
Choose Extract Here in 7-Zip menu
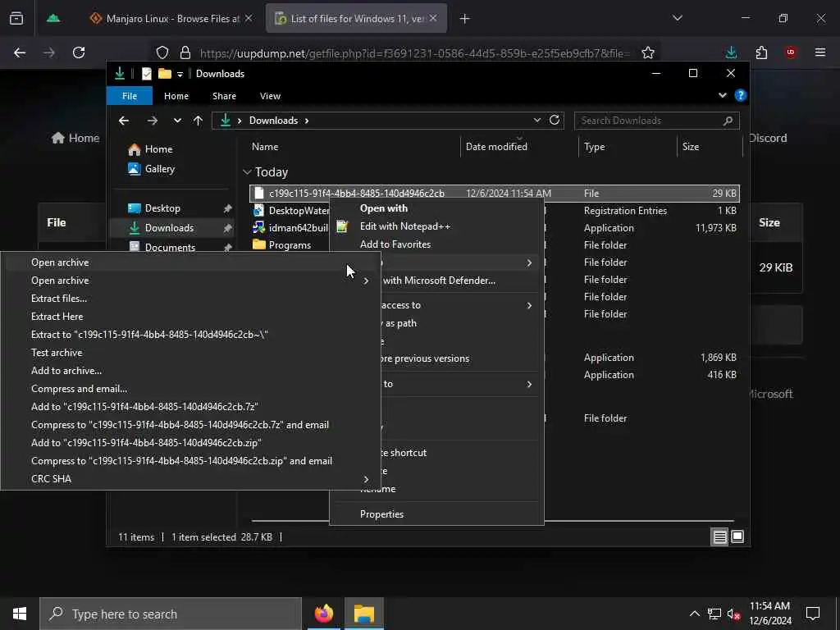[57, 317]
